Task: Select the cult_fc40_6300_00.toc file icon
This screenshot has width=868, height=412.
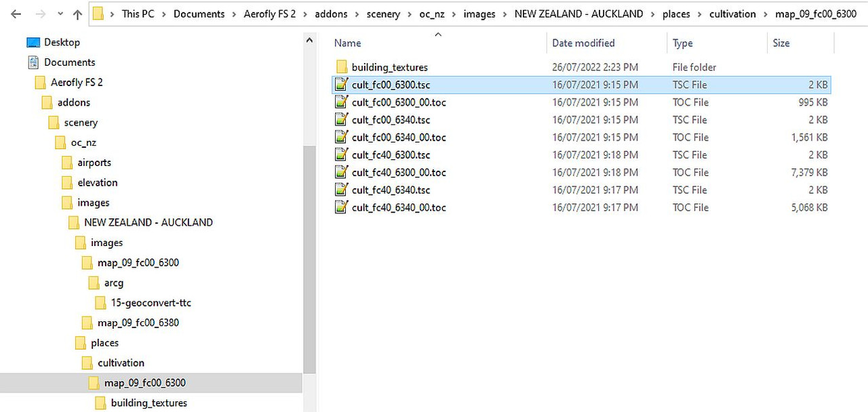Action: point(341,173)
